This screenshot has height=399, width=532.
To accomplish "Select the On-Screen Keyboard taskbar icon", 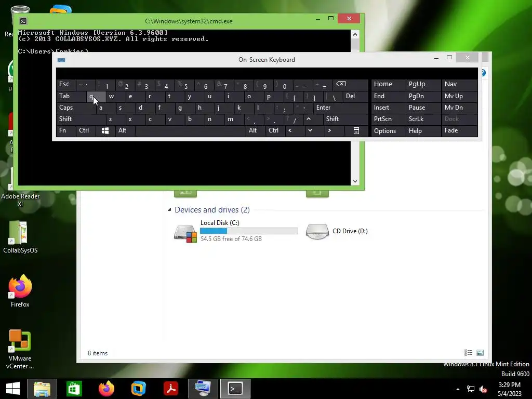I will click(203, 389).
